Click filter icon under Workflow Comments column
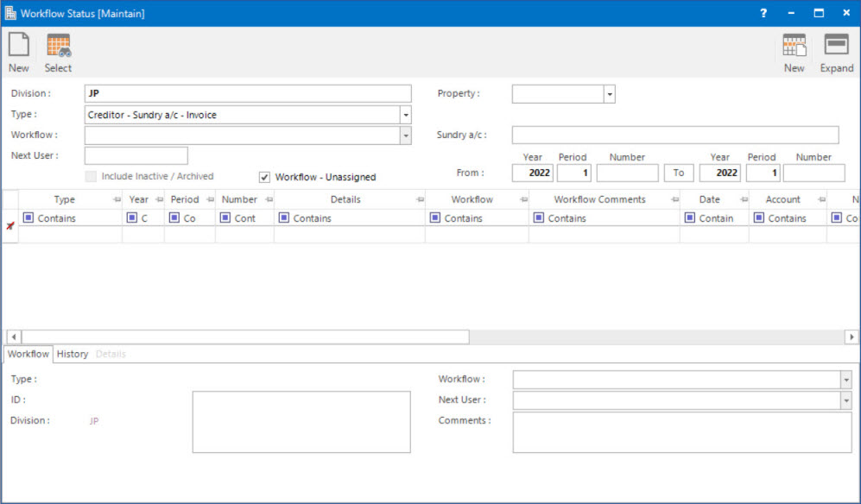861x504 pixels. [538, 218]
